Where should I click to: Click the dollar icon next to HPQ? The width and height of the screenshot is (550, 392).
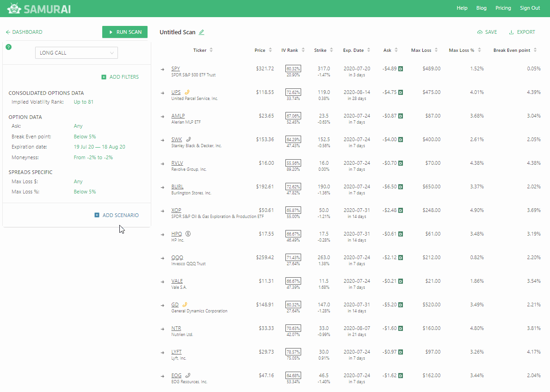(188, 234)
